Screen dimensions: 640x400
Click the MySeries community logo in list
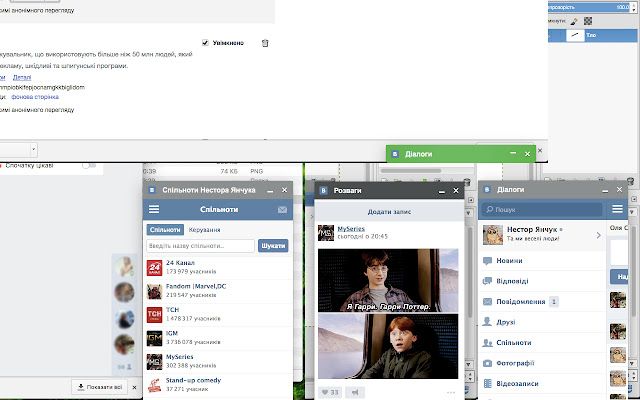pyautogui.click(x=154, y=362)
